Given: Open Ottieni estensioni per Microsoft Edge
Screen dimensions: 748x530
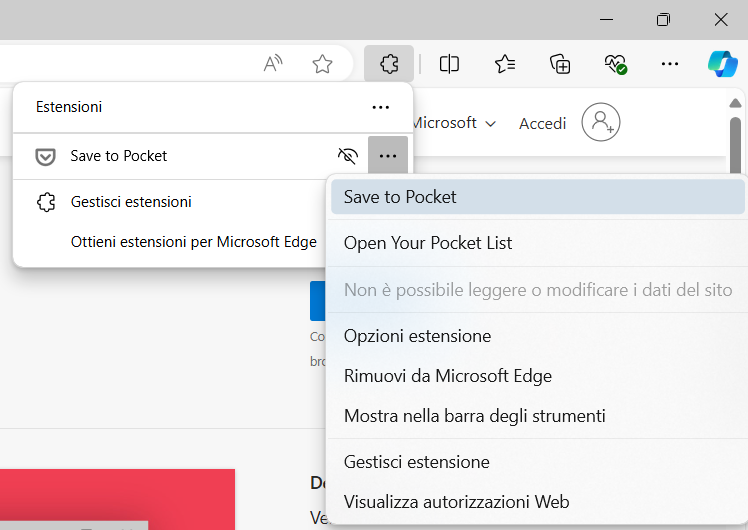Looking at the screenshot, I should point(194,242).
